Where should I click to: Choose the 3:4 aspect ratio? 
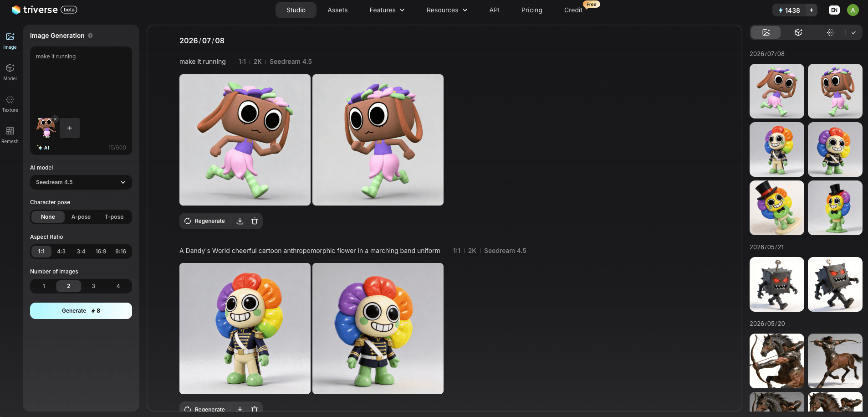[81, 252]
